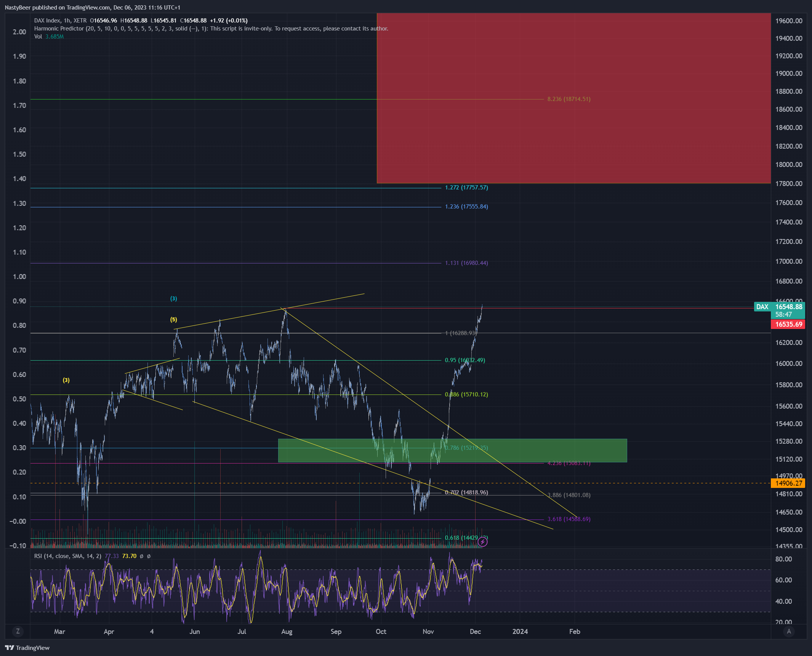812x656 pixels.
Task: Click the yellow (3) wave label near March
Action: point(66,380)
